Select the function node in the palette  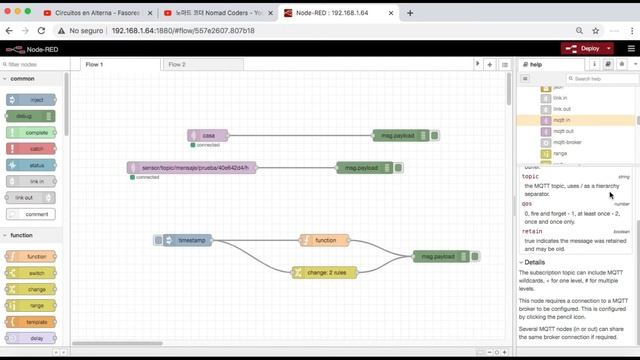(x=31, y=256)
